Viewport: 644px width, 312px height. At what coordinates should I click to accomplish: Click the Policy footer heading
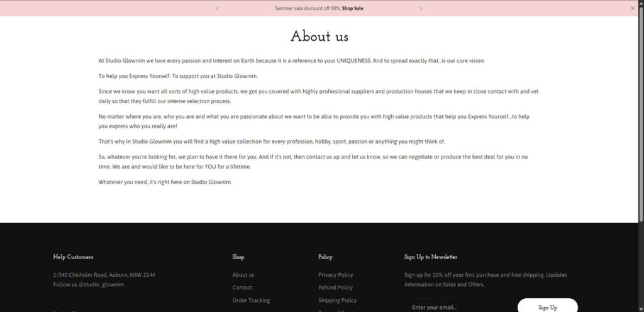click(x=325, y=257)
